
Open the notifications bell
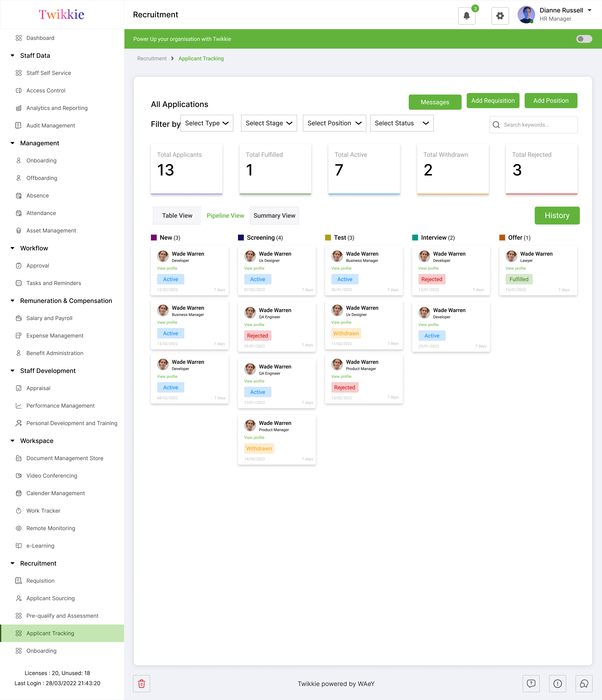point(467,16)
